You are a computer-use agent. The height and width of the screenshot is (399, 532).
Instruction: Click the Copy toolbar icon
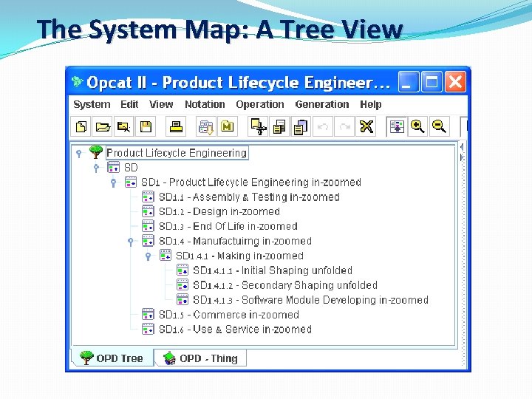coord(279,126)
